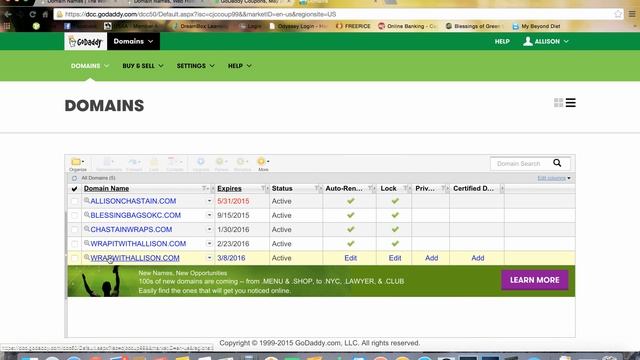Switch to list view
Viewport: 640px width, 360px height.
pyautogui.click(x=571, y=103)
